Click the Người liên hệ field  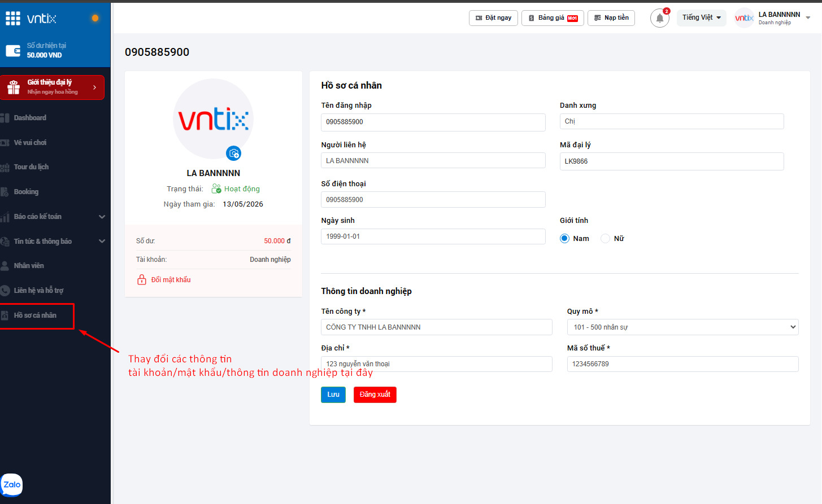(433, 161)
